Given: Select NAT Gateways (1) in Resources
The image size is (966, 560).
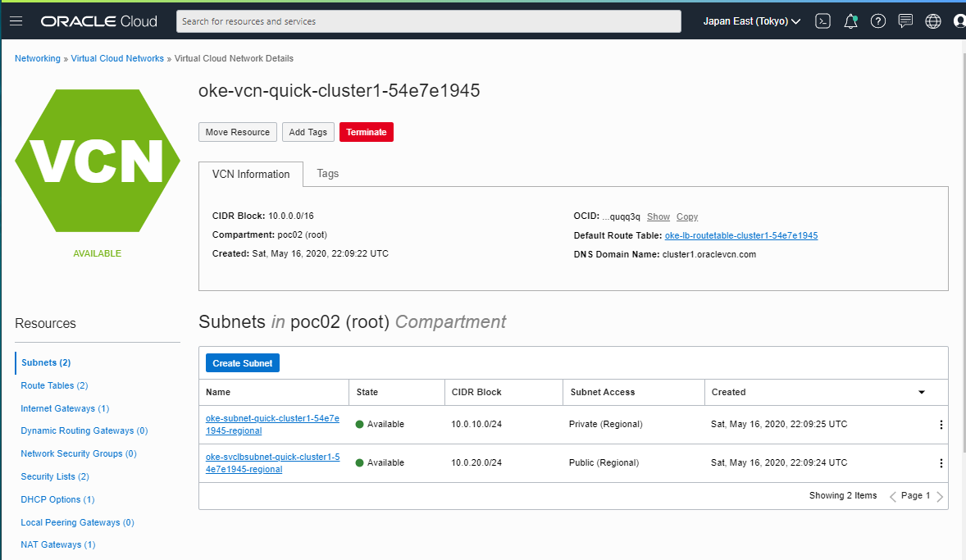Looking at the screenshot, I should point(58,544).
